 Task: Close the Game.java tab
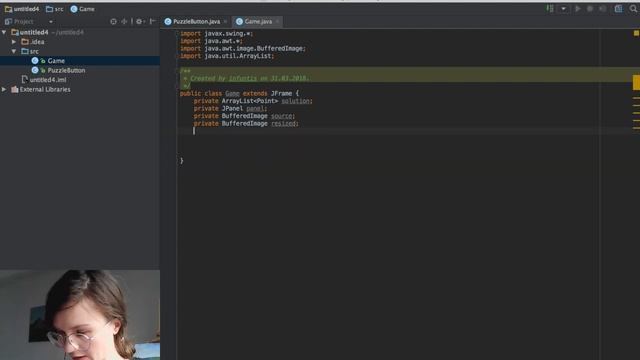pos(278,22)
